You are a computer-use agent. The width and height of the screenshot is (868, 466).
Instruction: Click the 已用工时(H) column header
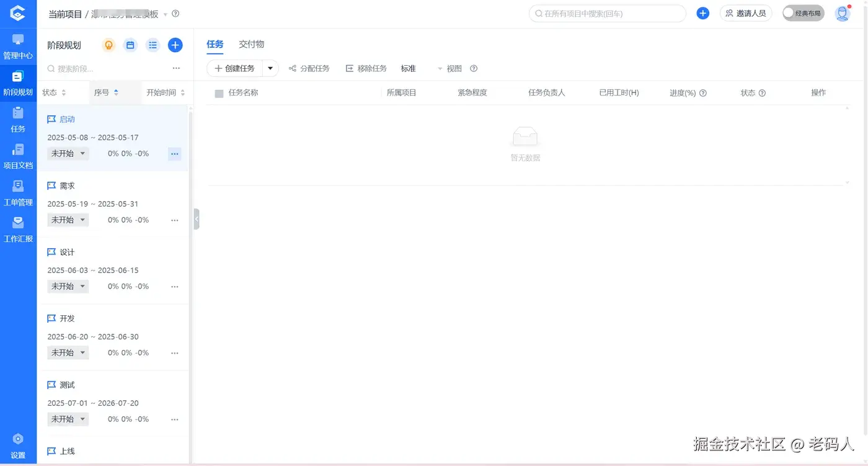click(x=619, y=93)
